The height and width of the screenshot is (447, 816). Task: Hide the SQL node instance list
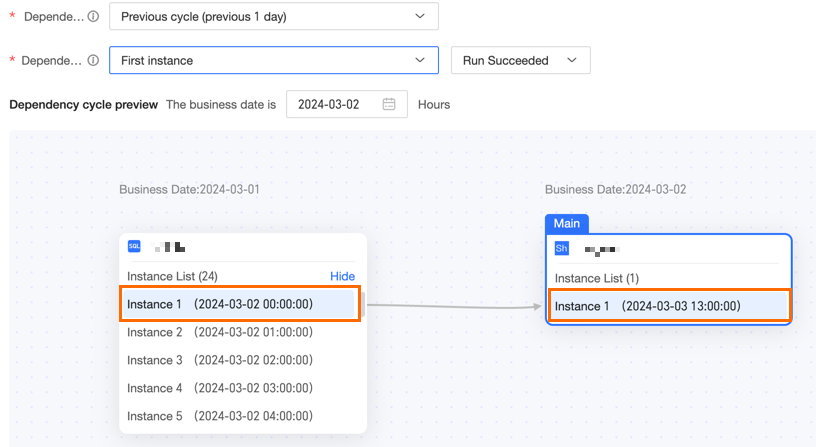click(342, 276)
